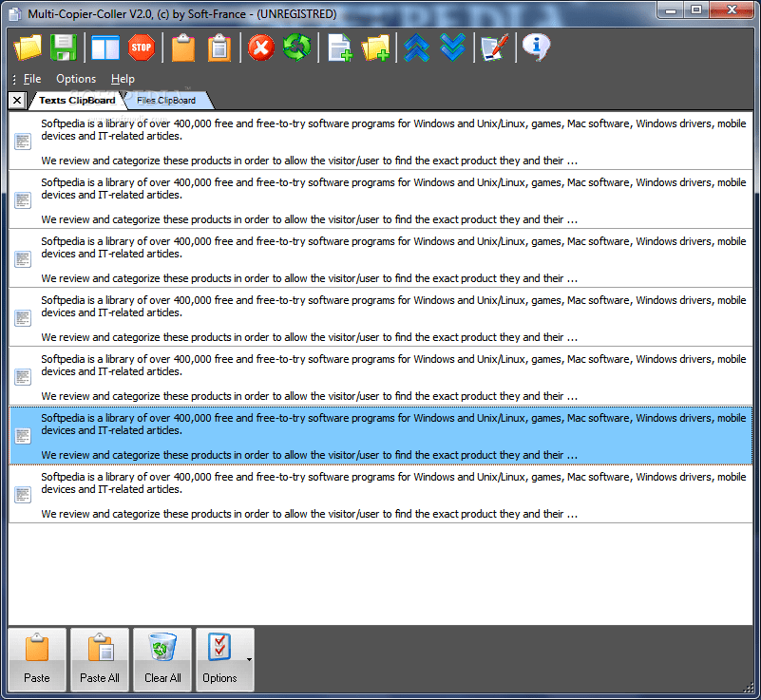Open the Help menu
Viewport: 761px width, 700px height.
(x=123, y=79)
